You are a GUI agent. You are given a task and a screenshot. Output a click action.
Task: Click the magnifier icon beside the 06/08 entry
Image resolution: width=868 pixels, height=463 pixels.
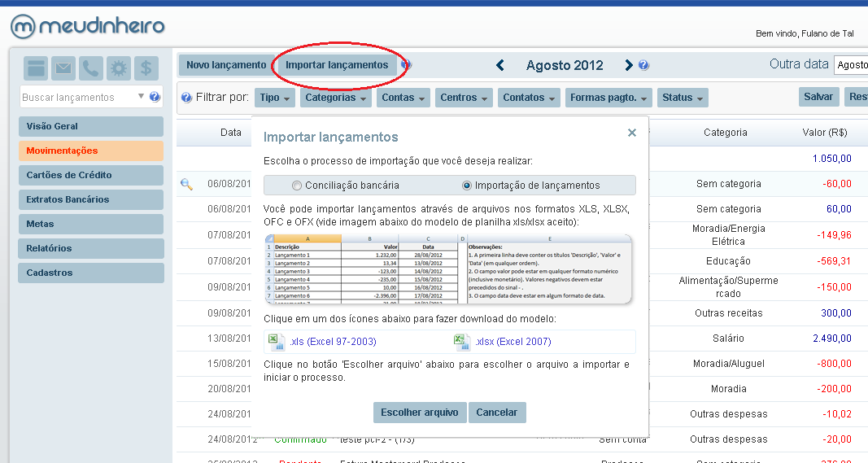[186, 185]
